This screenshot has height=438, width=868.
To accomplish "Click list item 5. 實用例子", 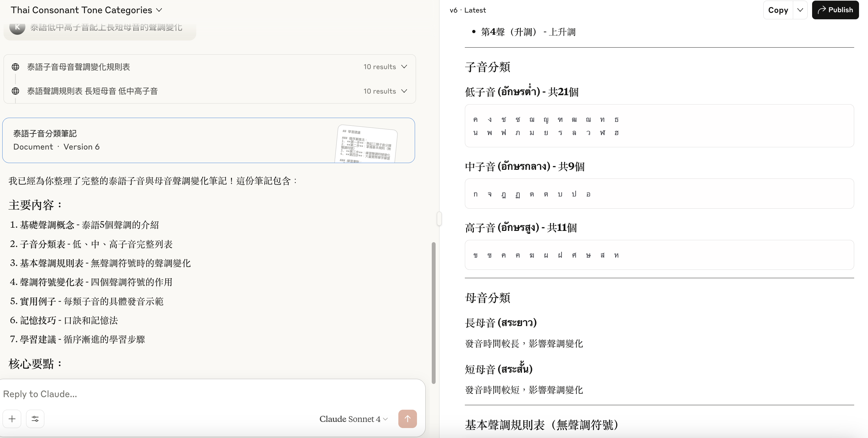I will point(87,301).
